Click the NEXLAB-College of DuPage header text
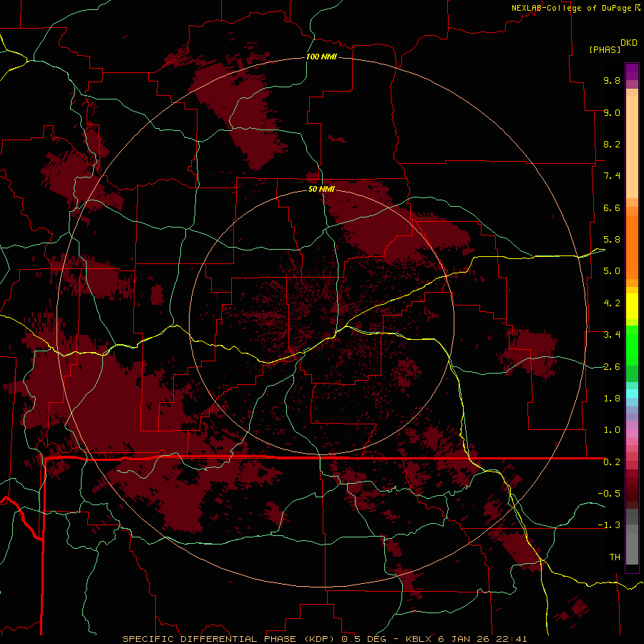Image resolution: width=644 pixels, height=644 pixels. [572, 8]
